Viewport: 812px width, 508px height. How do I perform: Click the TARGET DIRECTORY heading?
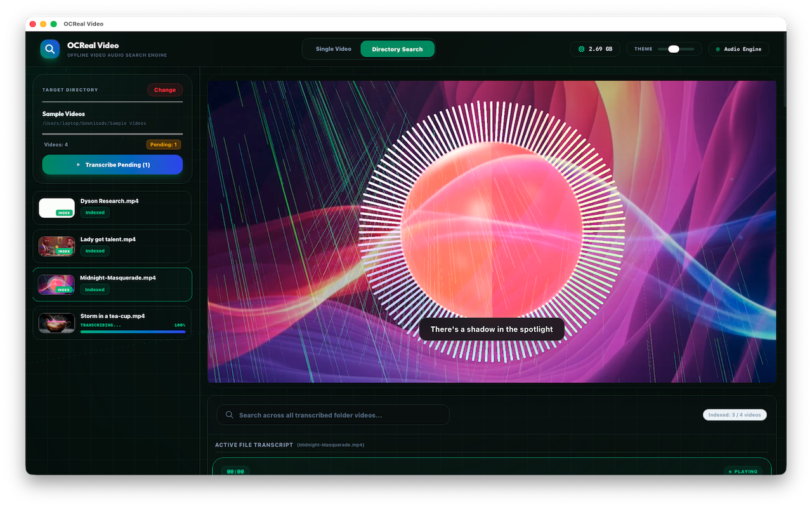coord(70,90)
